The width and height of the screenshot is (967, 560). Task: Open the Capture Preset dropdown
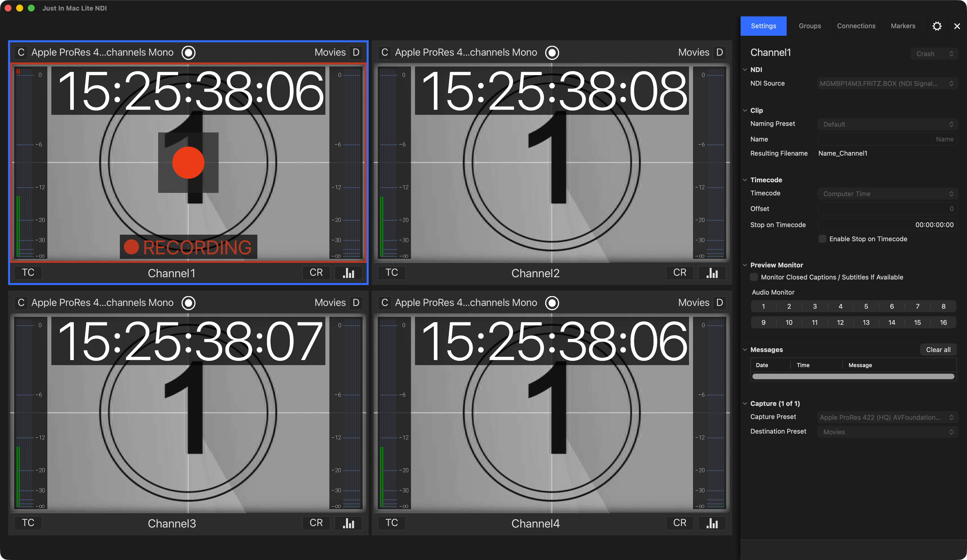click(x=887, y=417)
